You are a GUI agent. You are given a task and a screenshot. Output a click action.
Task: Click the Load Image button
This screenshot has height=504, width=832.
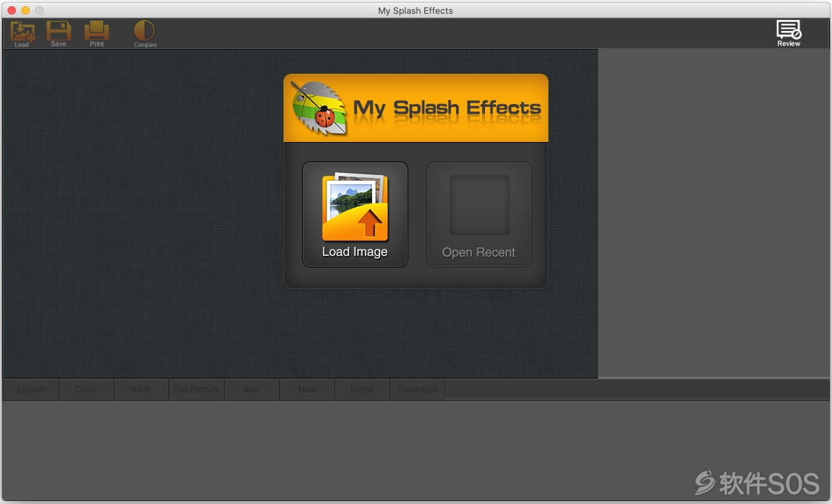355,214
